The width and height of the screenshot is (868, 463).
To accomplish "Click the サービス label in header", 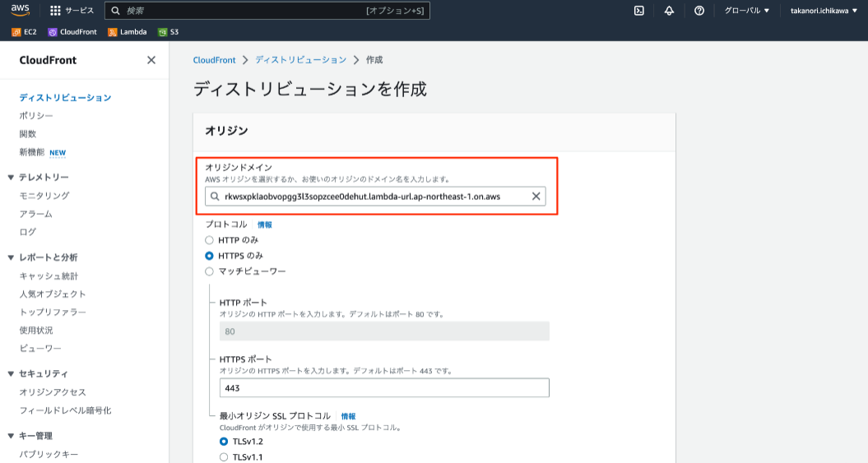I will point(80,11).
